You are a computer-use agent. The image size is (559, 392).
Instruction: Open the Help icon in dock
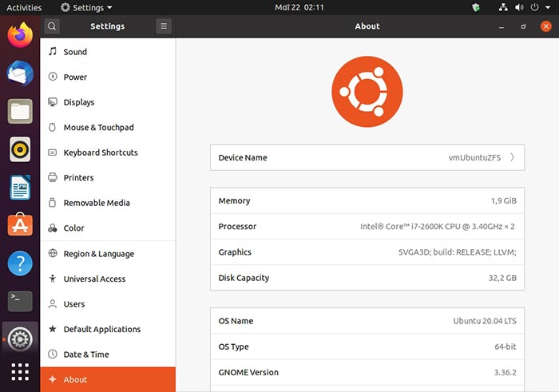pyautogui.click(x=20, y=263)
